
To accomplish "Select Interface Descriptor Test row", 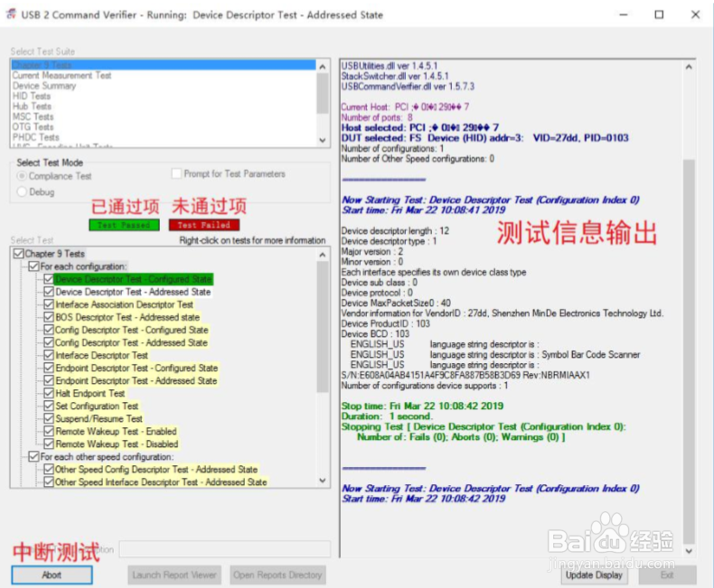I will (x=101, y=356).
